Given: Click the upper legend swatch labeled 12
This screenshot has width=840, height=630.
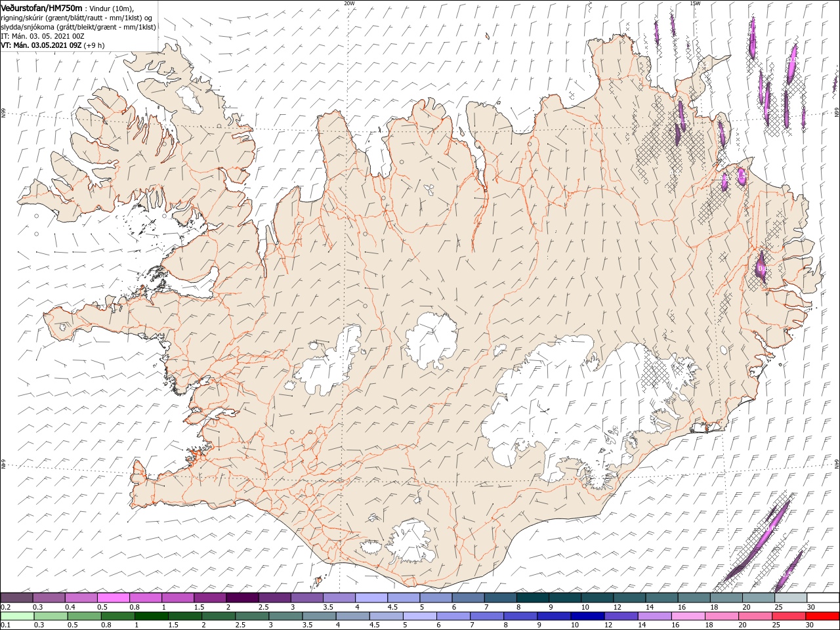Looking at the screenshot, I should pyautogui.click(x=629, y=598).
